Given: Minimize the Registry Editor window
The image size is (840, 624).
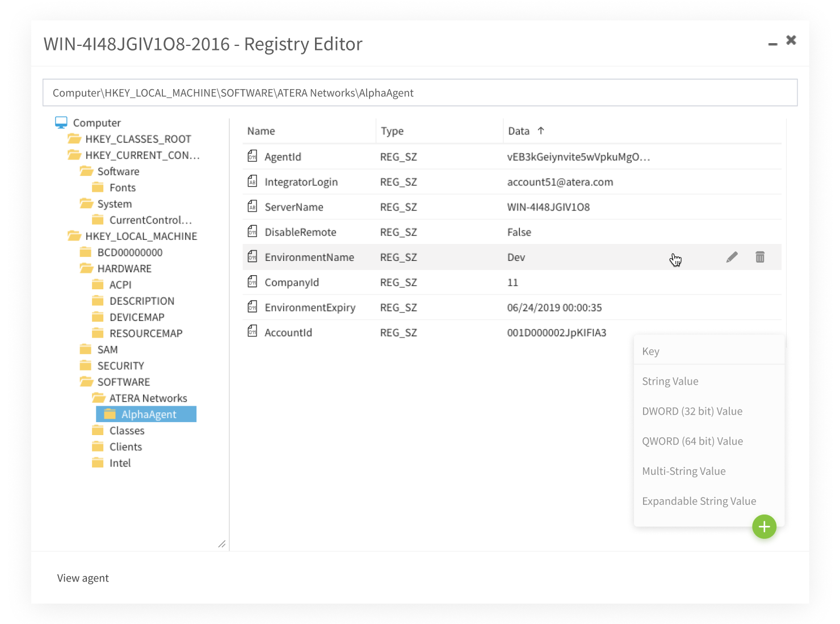Looking at the screenshot, I should tap(772, 44).
